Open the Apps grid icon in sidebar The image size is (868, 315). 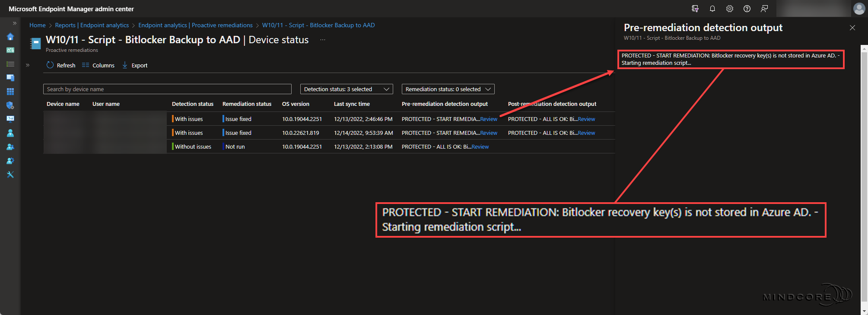10,92
